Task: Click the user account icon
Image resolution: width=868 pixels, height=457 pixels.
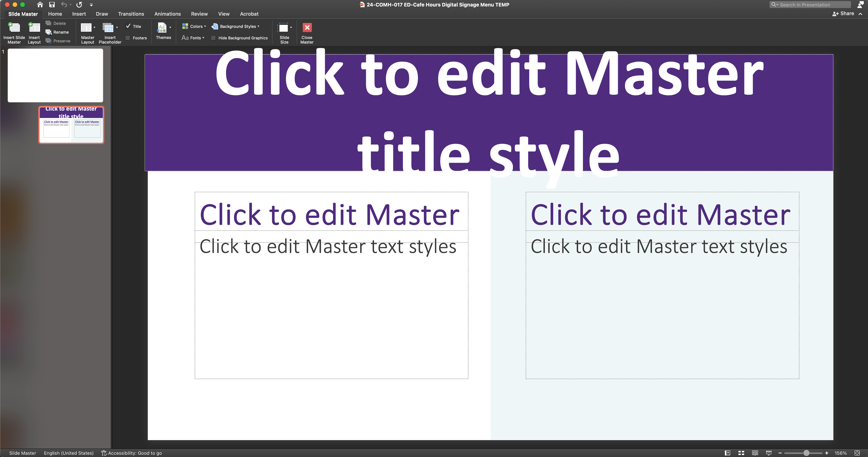Action: [x=860, y=4]
